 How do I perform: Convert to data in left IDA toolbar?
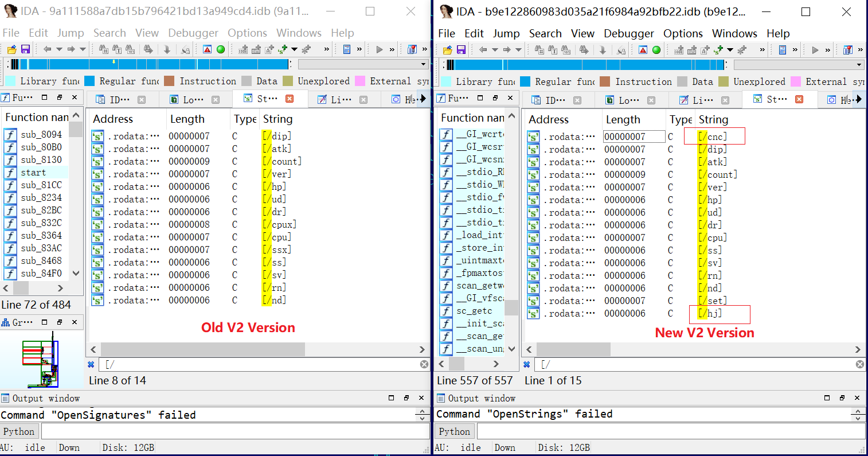point(256,49)
